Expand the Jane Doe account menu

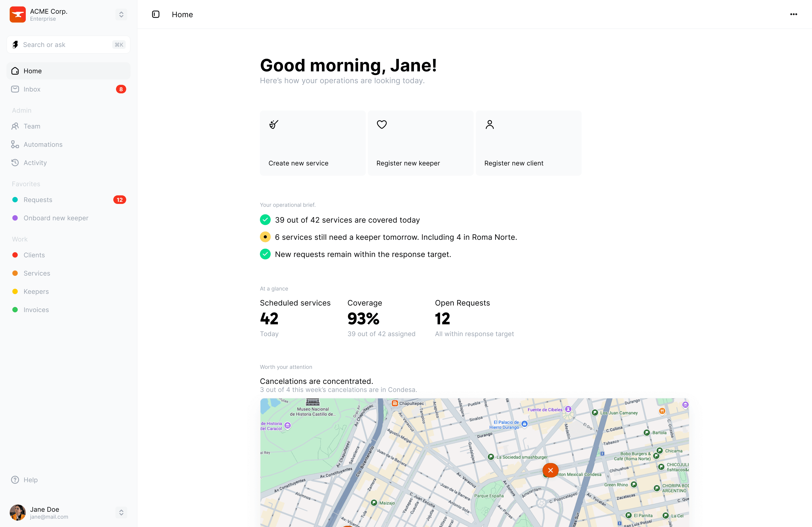click(x=121, y=512)
